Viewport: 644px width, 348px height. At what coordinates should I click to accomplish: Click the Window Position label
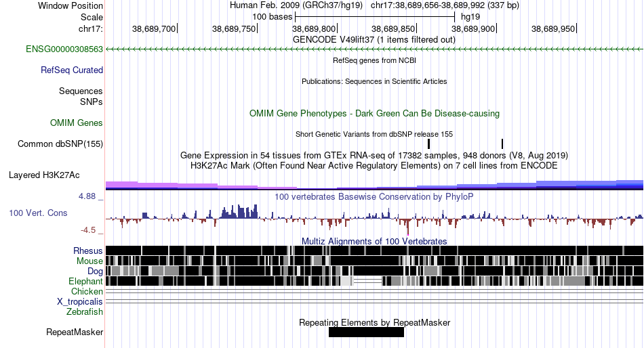(71, 5)
